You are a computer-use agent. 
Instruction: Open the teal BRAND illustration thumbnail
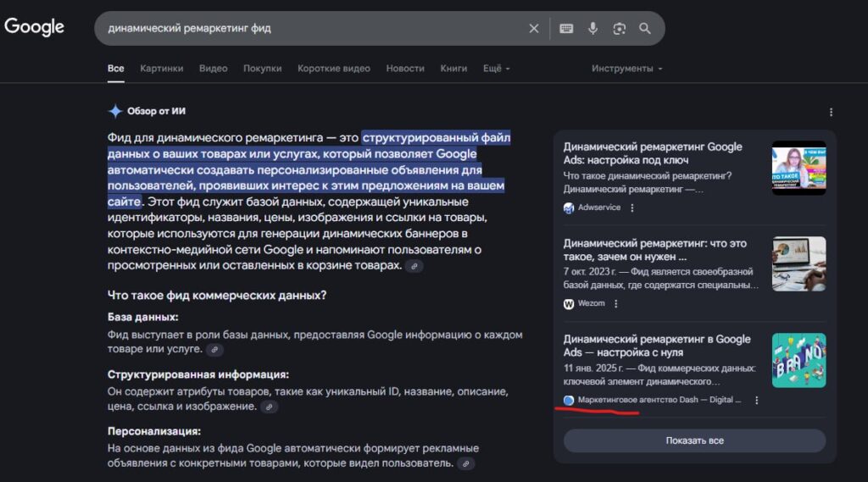pyautogui.click(x=798, y=360)
